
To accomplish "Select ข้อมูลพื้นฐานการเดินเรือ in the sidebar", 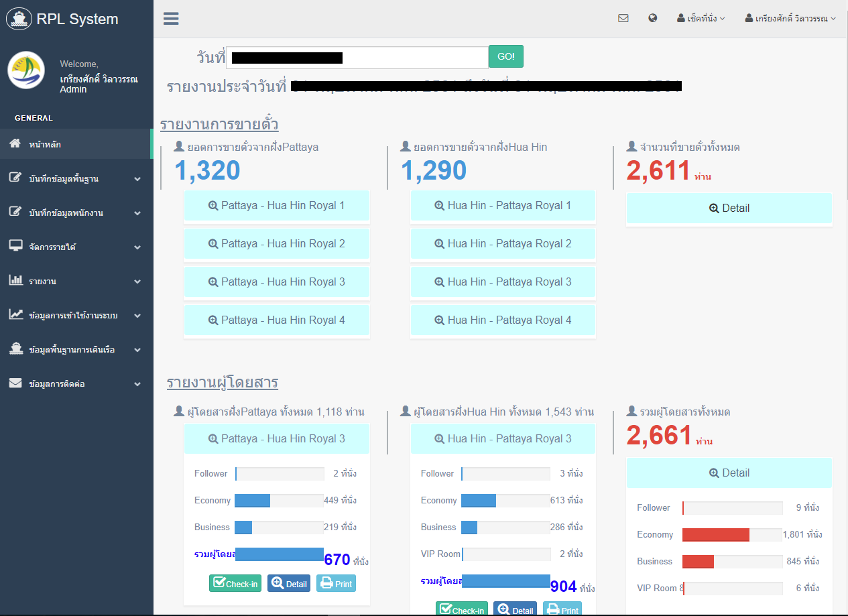I will pos(76,350).
